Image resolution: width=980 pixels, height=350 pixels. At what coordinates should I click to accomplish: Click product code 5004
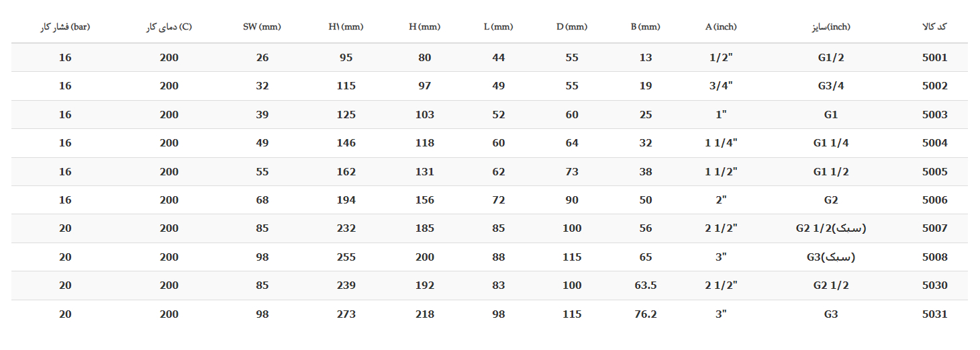[934, 143]
